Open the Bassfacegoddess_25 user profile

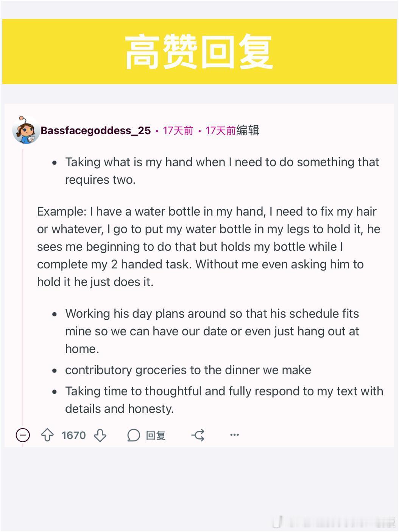pos(96,131)
